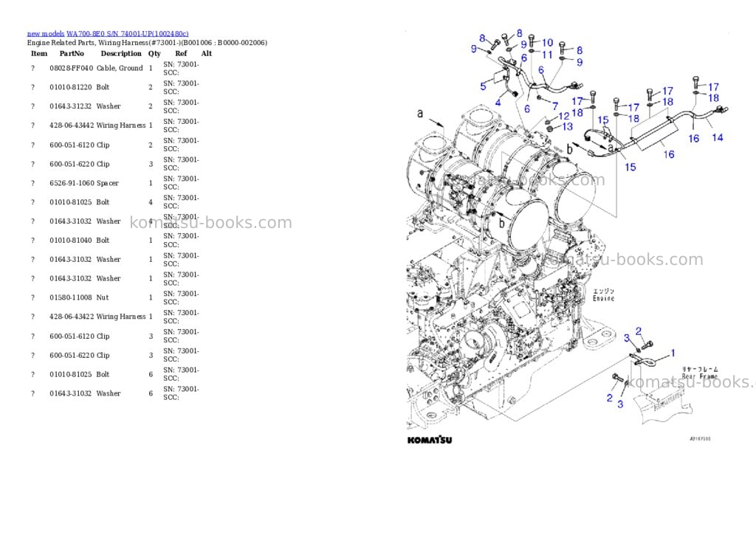Select part number 01643-31232
This screenshot has height=535, width=756.
click(70, 106)
